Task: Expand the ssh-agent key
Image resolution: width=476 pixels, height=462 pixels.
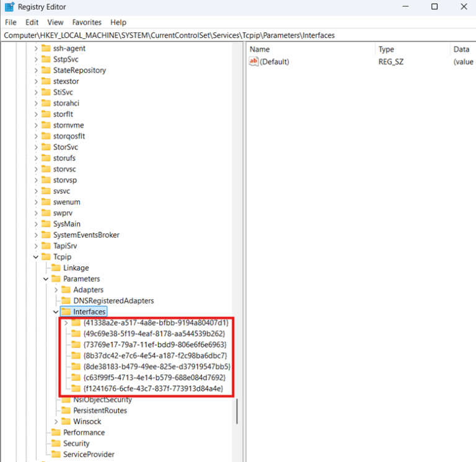Action: pyautogui.click(x=36, y=48)
